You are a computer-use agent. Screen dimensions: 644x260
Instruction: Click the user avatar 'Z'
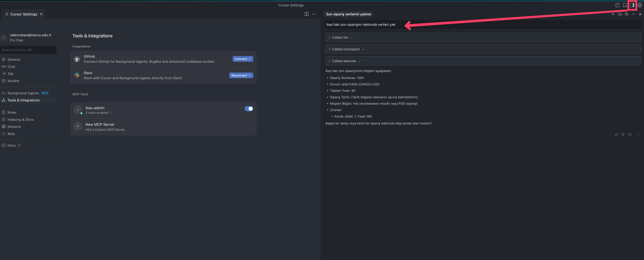coord(4,38)
